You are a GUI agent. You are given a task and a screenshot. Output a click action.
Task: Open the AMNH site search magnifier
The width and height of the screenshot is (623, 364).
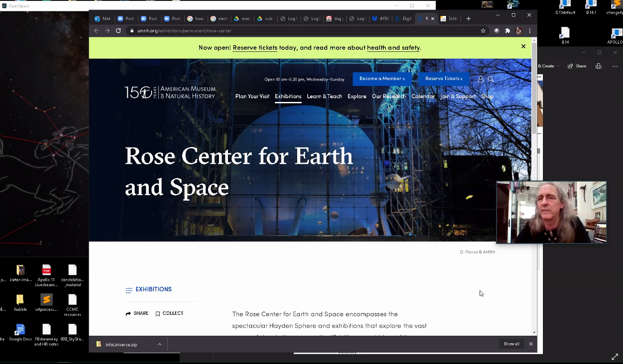click(x=491, y=79)
